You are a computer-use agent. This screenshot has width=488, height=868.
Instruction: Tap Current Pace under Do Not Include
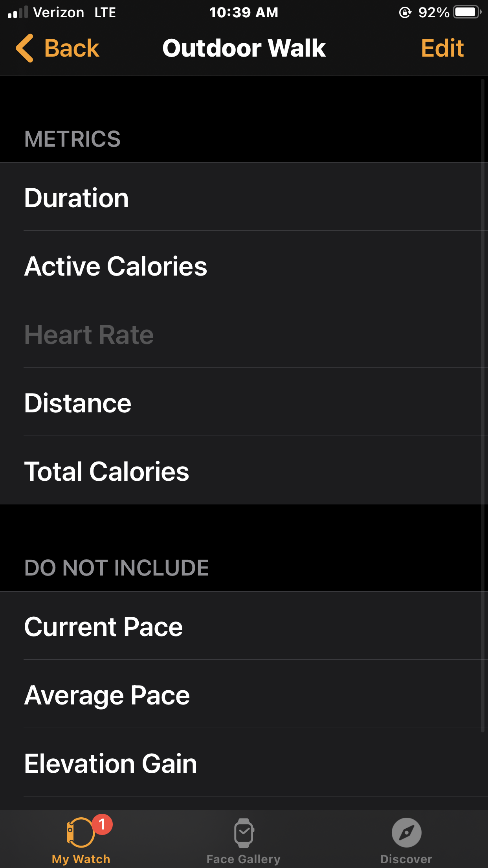(x=244, y=626)
